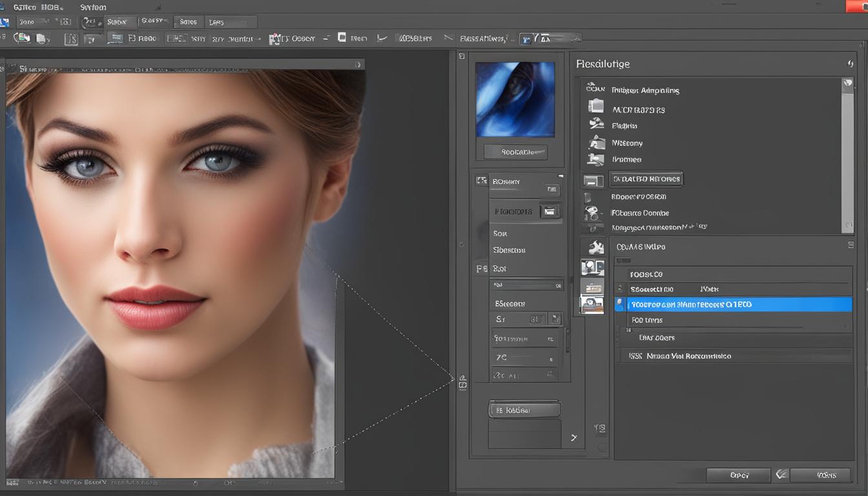Select the camera icon near Features Donate
Viewport: 868px width, 496px height.
pyautogui.click(x=593, y=213)
